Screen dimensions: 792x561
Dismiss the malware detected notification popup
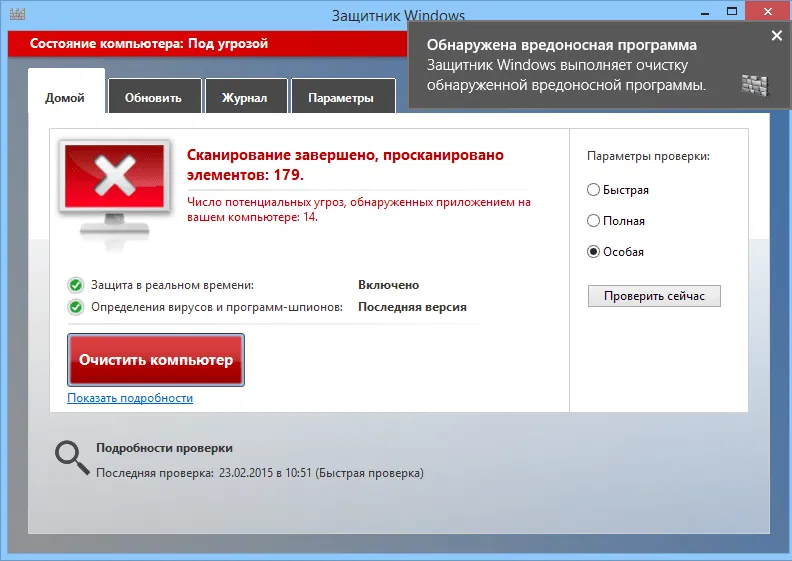777,35
